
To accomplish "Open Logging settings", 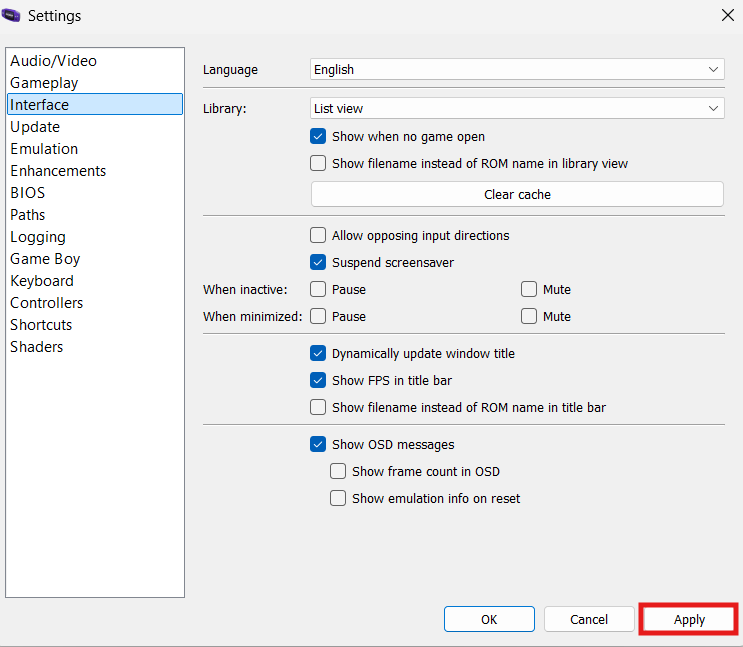I will click(x=95, y=237).
